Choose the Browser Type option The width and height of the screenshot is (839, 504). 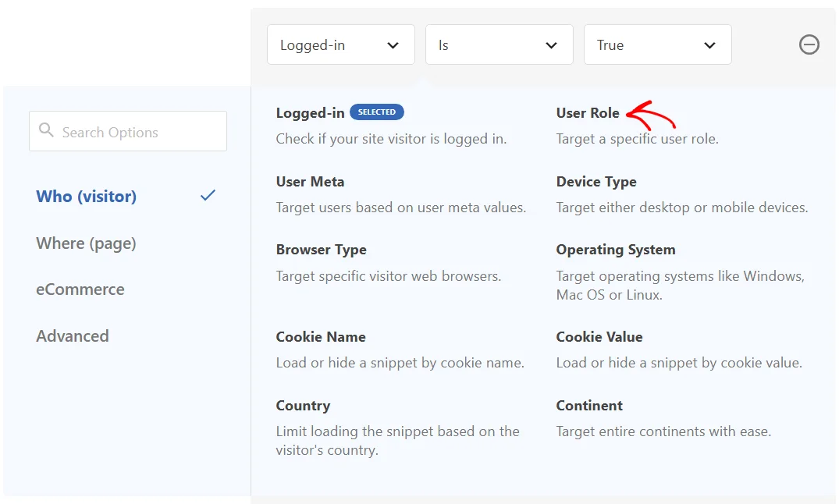pos(321,250)
